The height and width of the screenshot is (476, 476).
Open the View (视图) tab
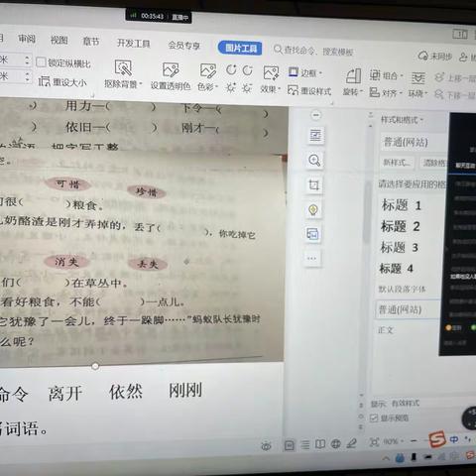pyautogui.click(x=59, y=40)
